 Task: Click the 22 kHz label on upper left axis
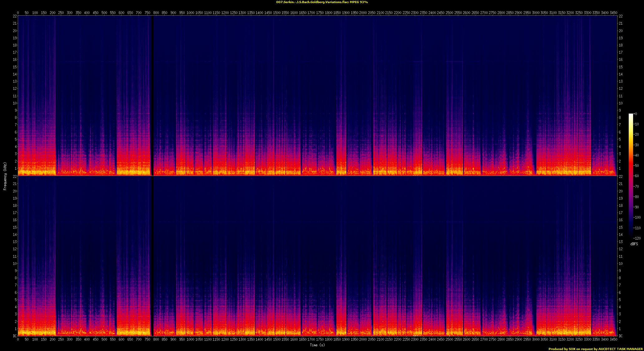pos(15,16)
